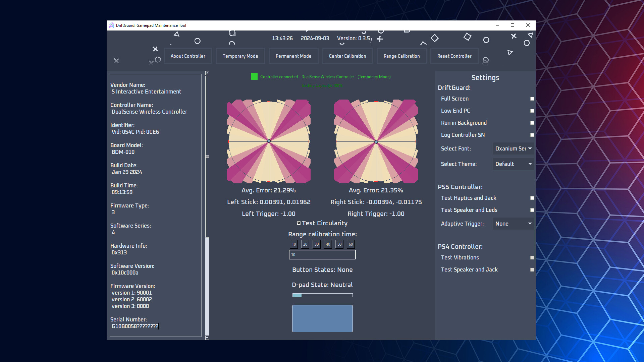The height and width of the screenshot is (362, 644).
Task: Start a Range Calibration
Action: (401, 56)
